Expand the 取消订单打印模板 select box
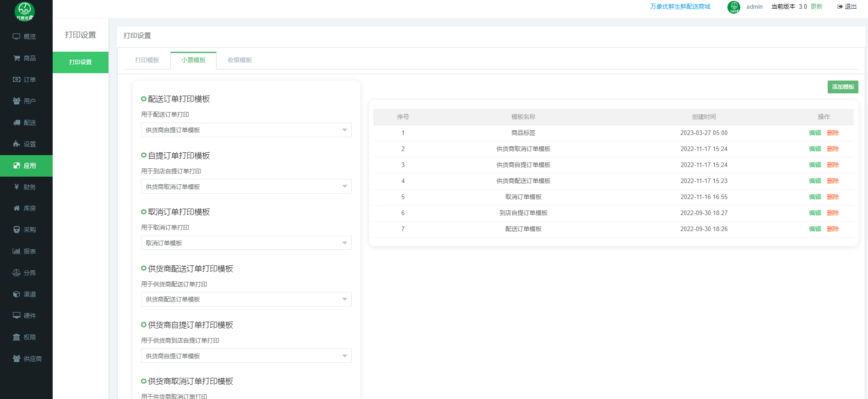 point(246,243)
